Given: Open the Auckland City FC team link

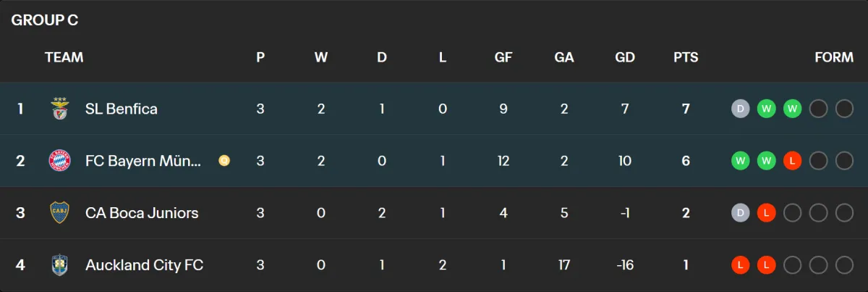Looking at the screenshot, I should (144, 265).
